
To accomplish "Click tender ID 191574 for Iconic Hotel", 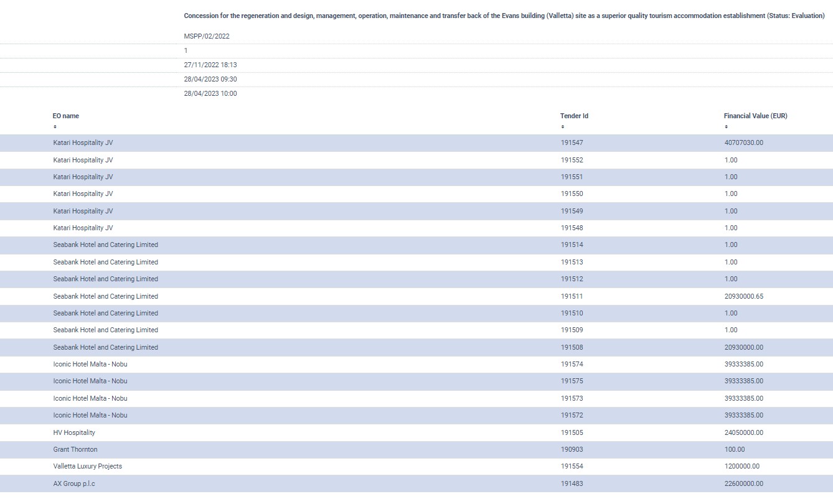I will click(x=572, y=364).
